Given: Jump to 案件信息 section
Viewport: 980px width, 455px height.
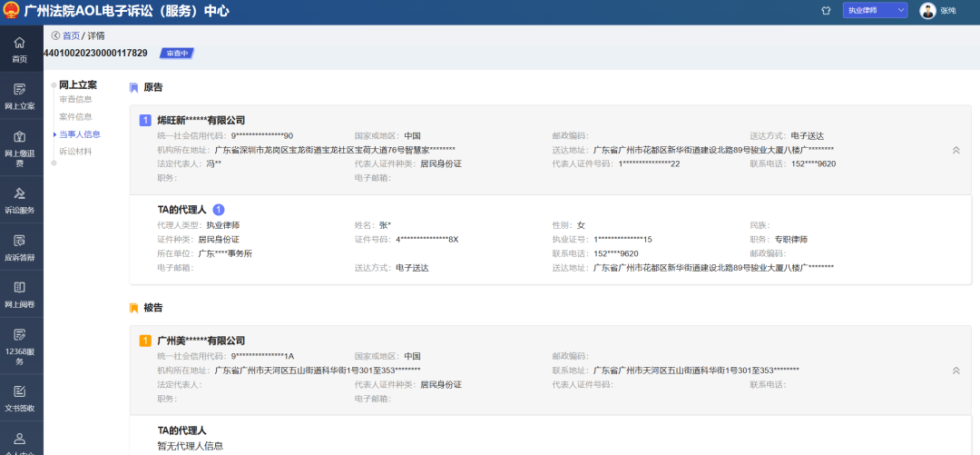Looking at the screenshot, I should point(75,116).
